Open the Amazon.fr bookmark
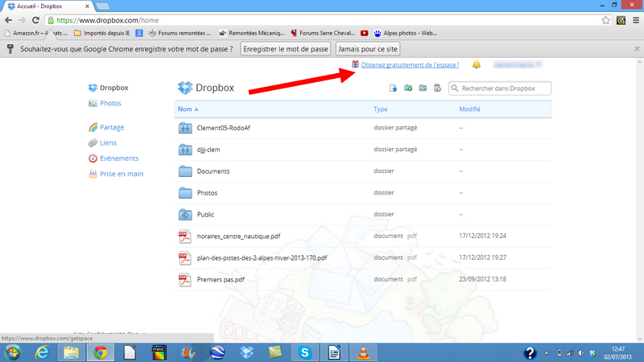This screenshot has height=362, width=644. click(x=36, y=33)
